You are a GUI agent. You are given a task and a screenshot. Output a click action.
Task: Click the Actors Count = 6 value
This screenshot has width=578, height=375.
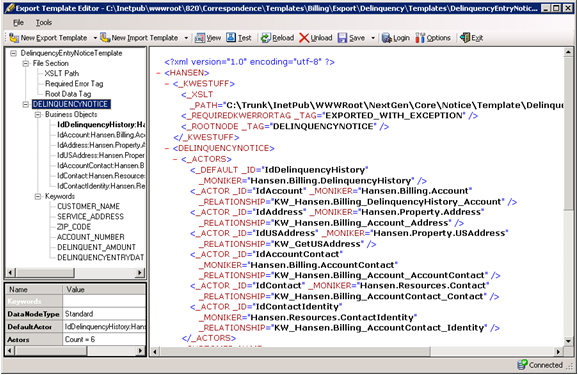tap(104, 340)
